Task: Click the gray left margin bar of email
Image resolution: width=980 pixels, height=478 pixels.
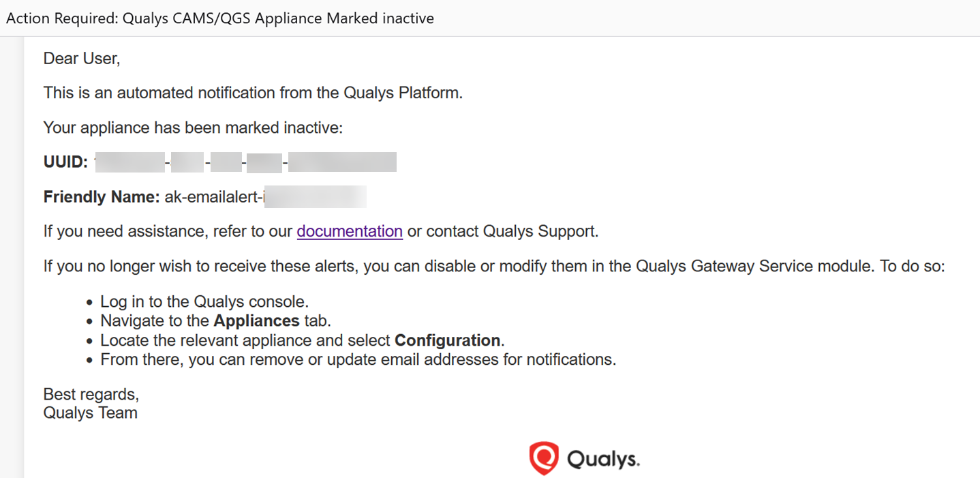Action: (12, 257)
